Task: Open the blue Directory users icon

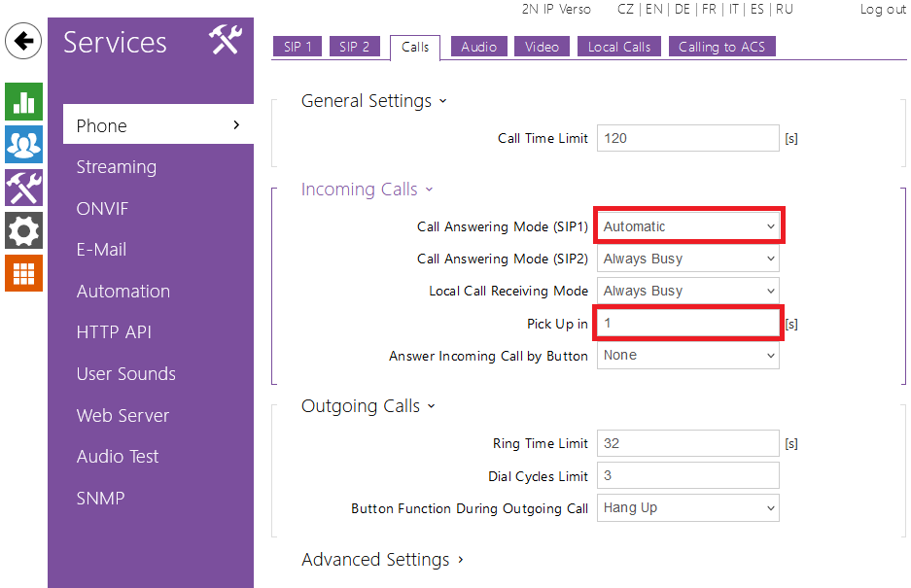Action: pos(23,144)
